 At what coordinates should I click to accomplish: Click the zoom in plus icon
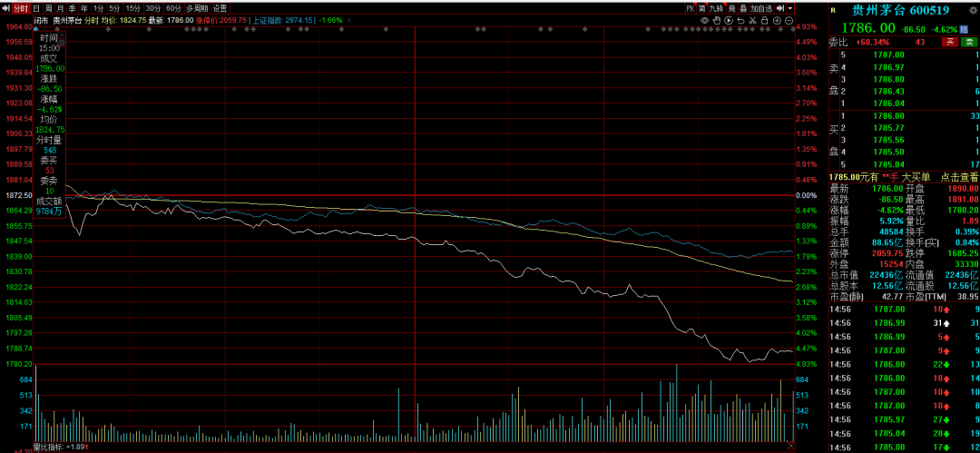tap(777, 20)
